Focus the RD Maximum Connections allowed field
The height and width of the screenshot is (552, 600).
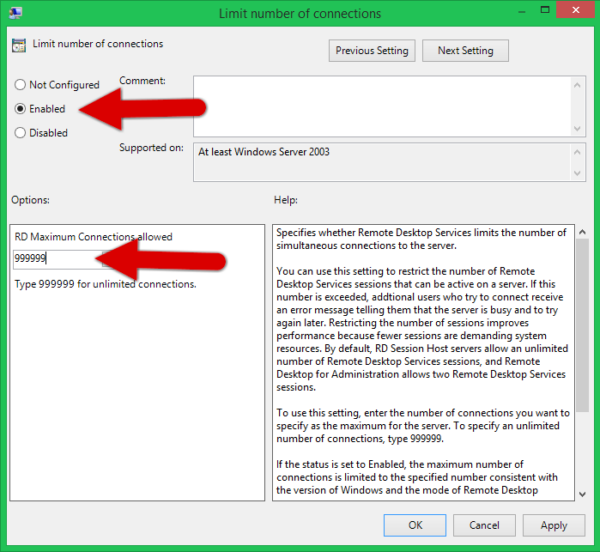55,258
